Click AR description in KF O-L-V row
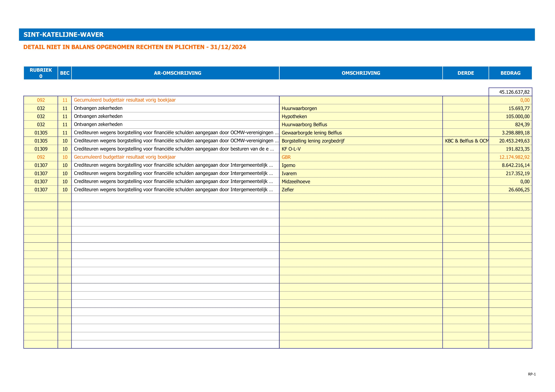 [176, 149]
